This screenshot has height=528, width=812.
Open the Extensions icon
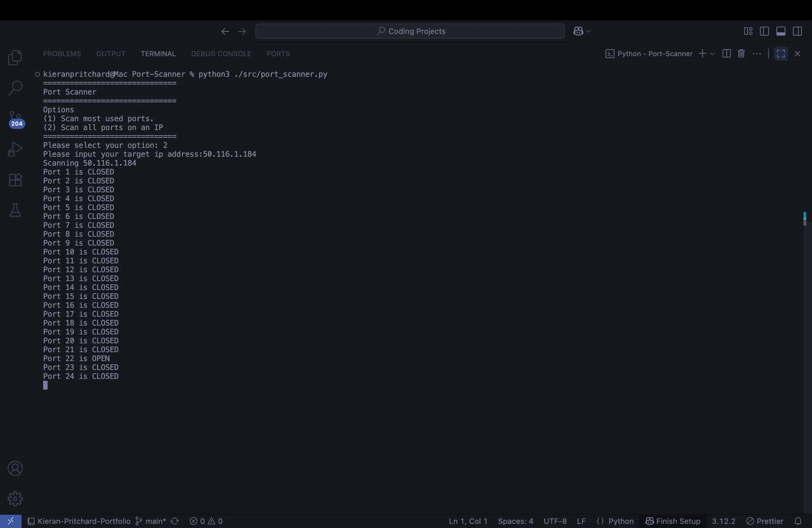click(x=15, y=180)
